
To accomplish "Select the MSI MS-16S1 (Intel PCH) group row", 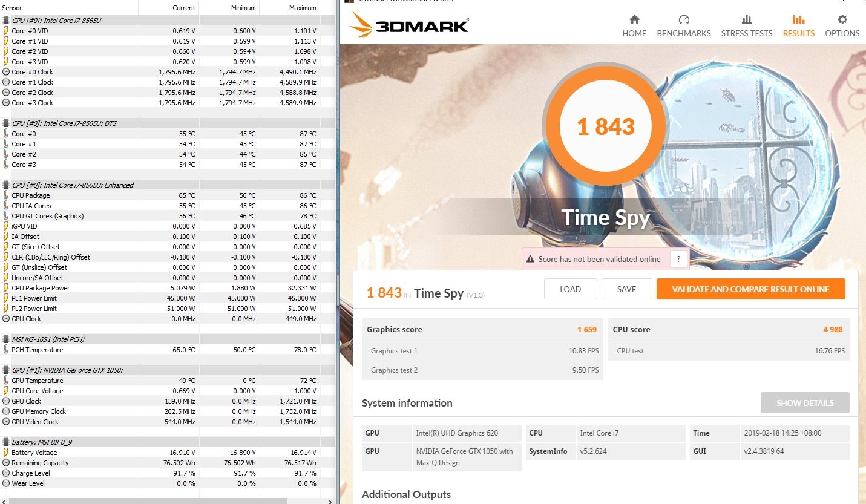I will 168,339.
